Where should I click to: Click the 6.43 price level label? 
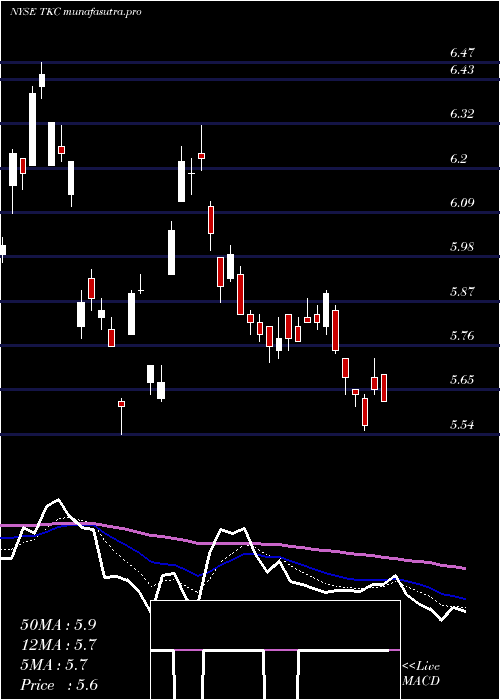pos(462,70)
